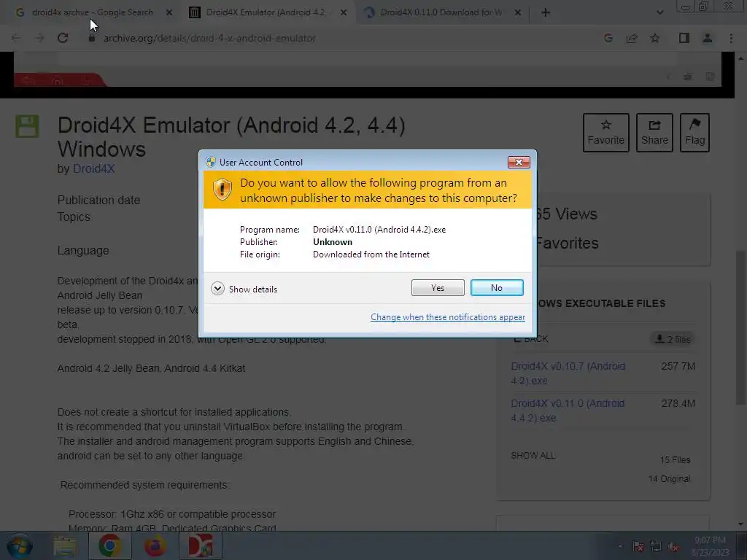Click the Share button on archive page

point(654,133)
